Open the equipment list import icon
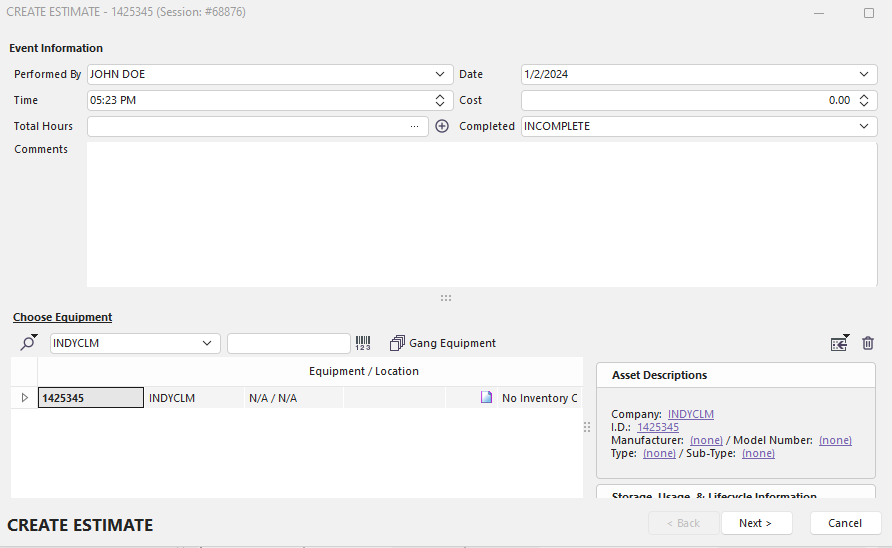The height and width of the screenshot is (548, 892). coord(839,343)
